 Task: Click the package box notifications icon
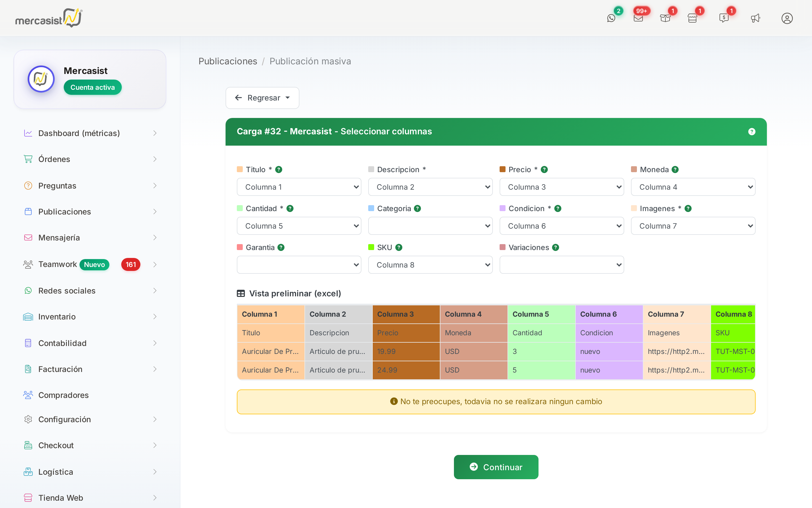tap(665, 18)
